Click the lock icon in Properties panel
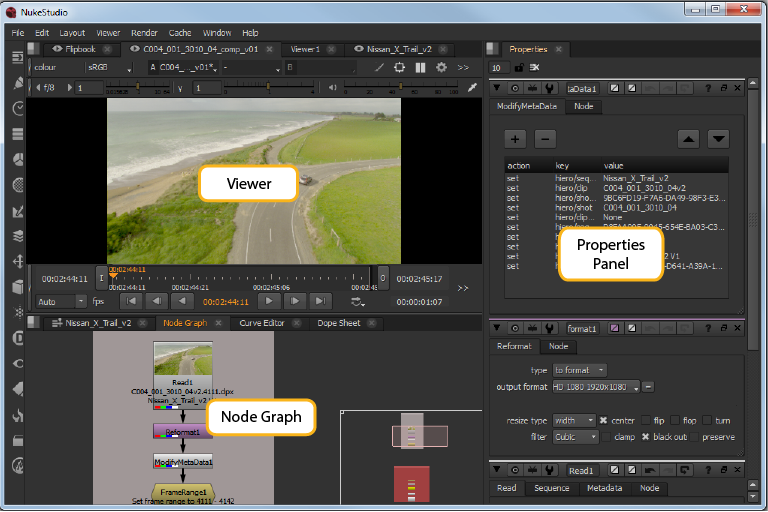 518,67
